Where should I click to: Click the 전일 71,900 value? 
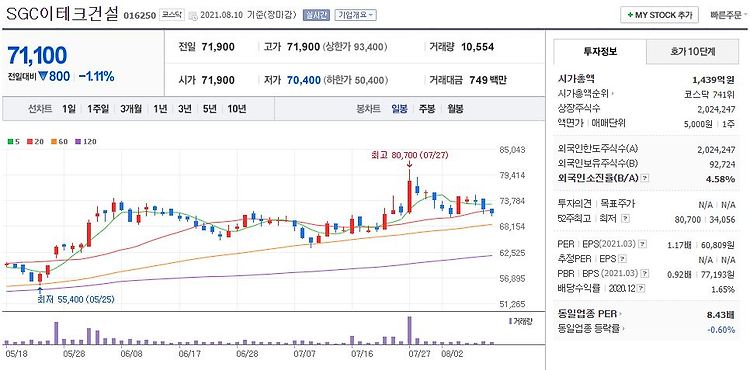point(218,47)
